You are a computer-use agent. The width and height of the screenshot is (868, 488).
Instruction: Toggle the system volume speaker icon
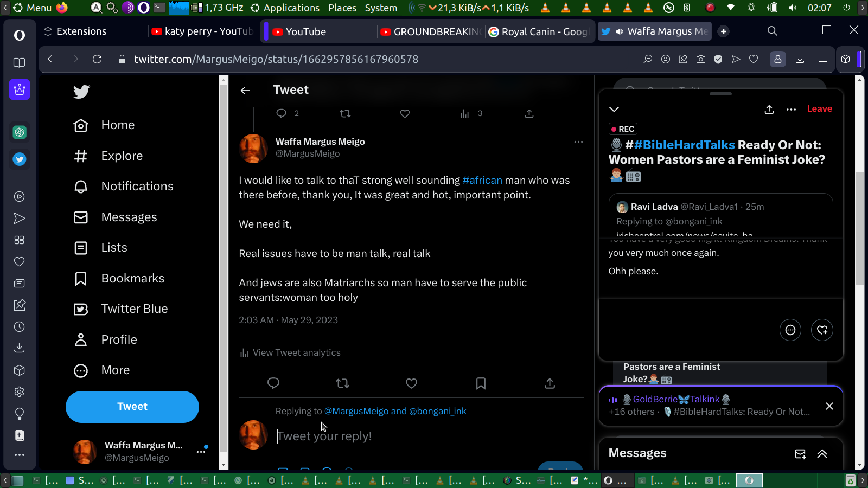(793, 8)
